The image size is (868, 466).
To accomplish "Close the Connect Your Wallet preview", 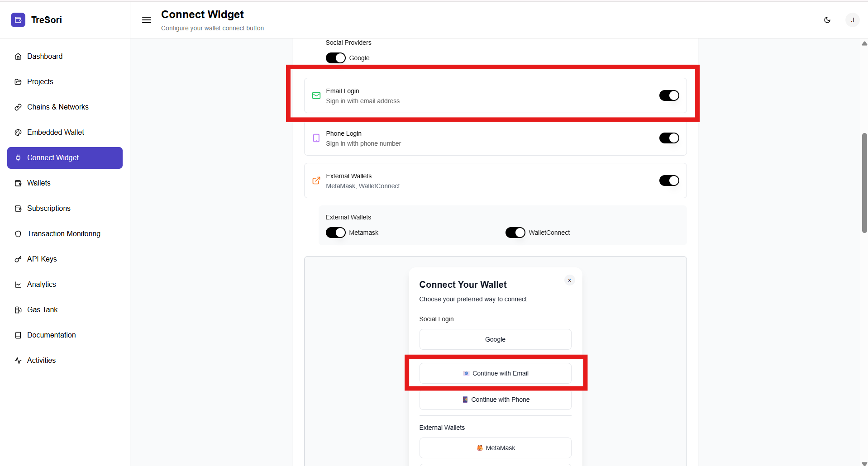I will coord(569,281).
